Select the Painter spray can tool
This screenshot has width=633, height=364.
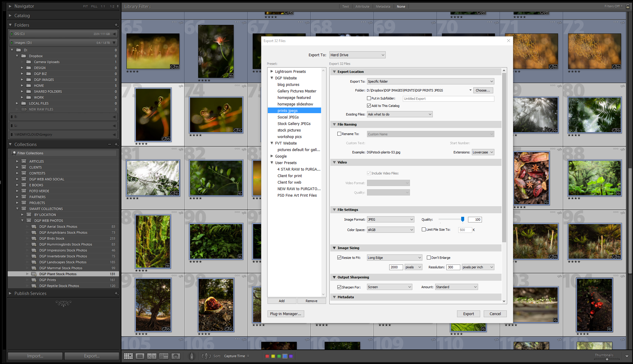pos(192,356)
